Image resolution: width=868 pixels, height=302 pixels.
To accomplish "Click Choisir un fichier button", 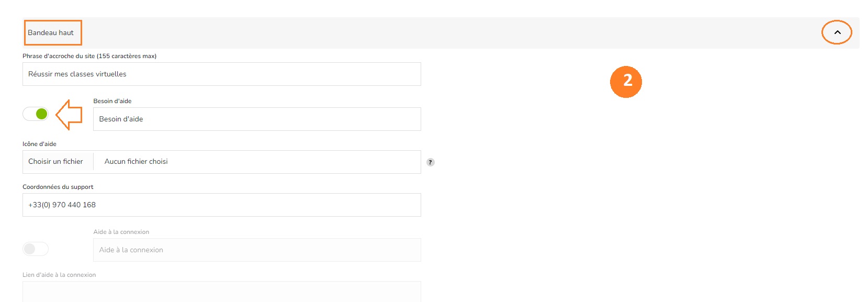I will [x=55, y=162].
